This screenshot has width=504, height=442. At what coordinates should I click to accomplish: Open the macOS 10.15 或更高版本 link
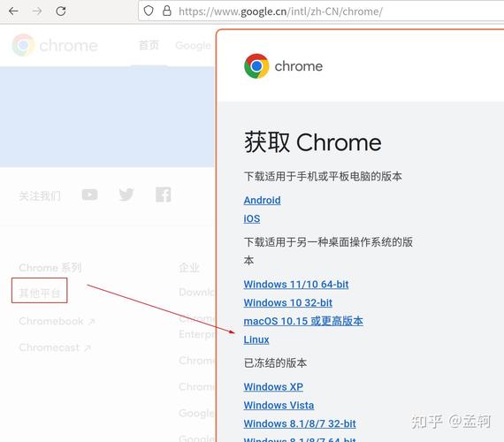click(x=303, y=321)
